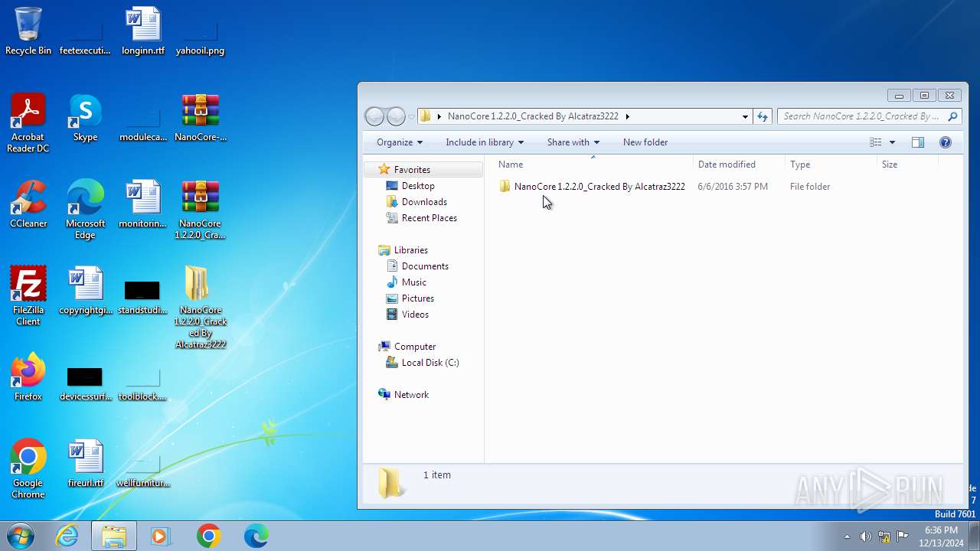Open Videos library

[415, 315]
